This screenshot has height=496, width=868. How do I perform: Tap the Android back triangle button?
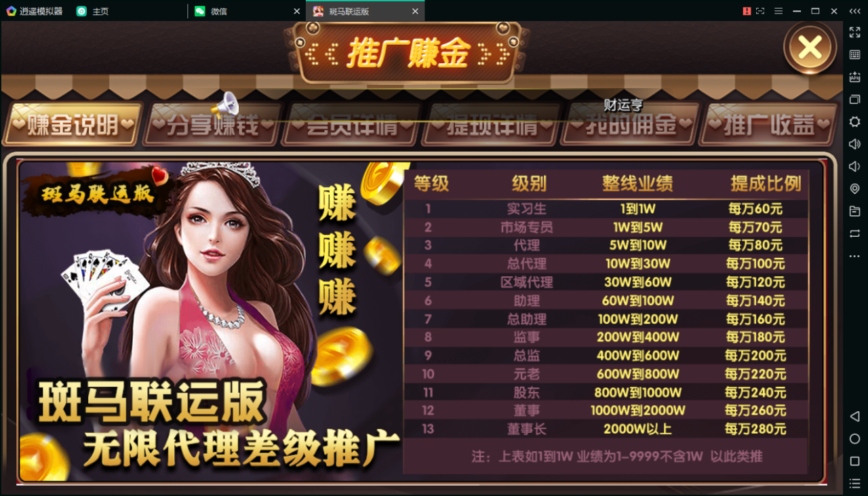pos(854,416)
